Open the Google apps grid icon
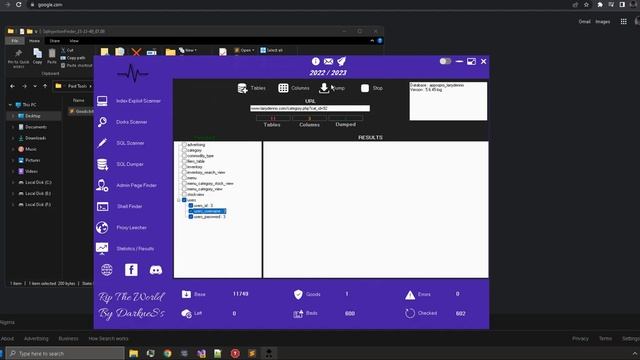 [624, 22]
